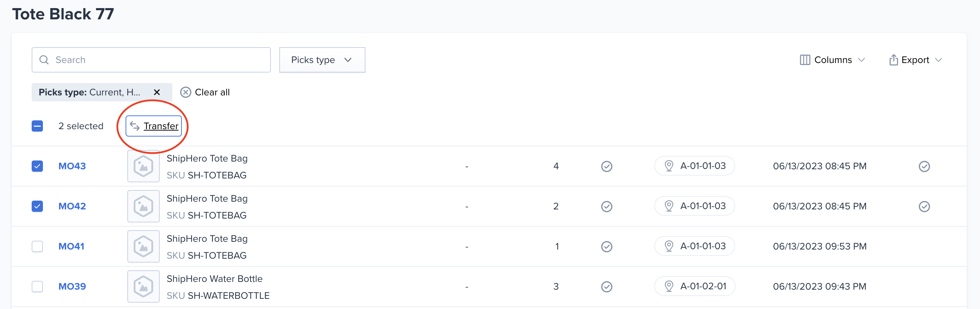The image size is (980, 309).
Task: Expand the Picks type dropdown
Action: (x=322, y=60)
